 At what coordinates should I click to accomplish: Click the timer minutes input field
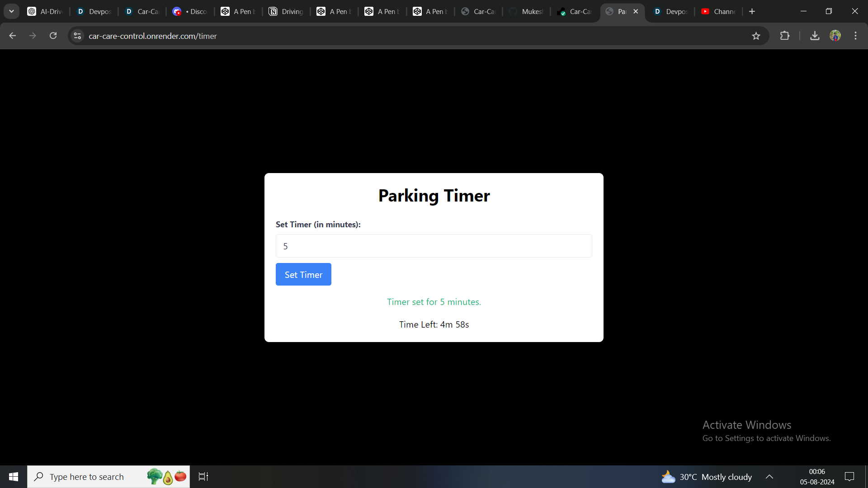(x=434, y=246)
